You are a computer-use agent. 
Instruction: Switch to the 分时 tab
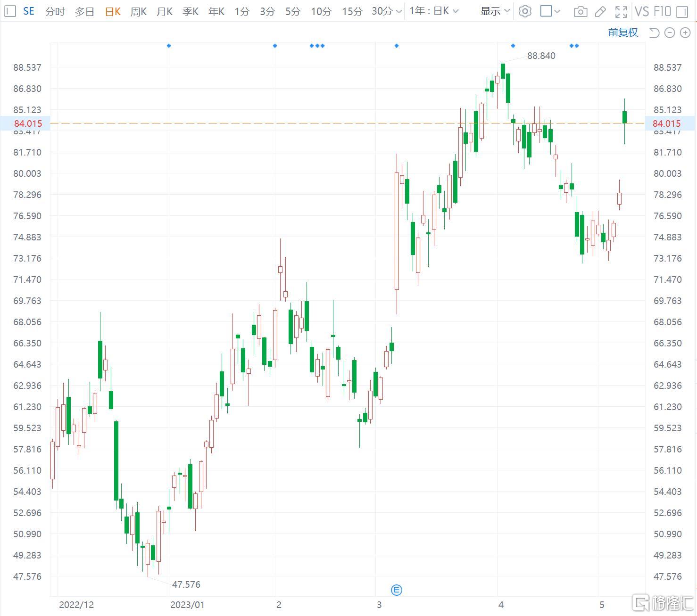55,11
